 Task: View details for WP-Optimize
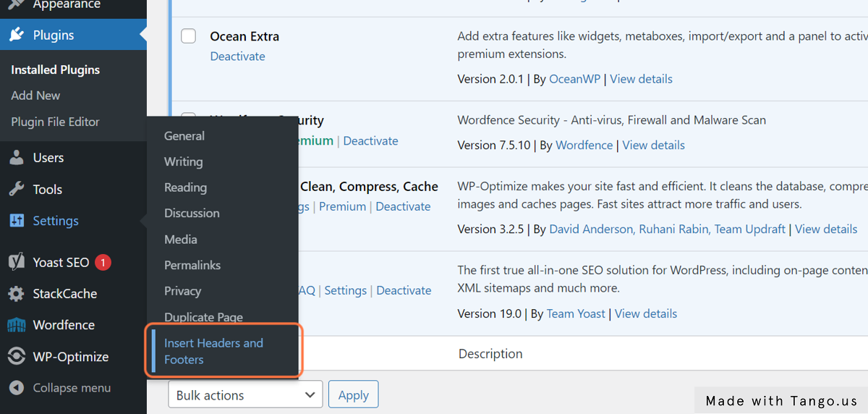point(826,229)
